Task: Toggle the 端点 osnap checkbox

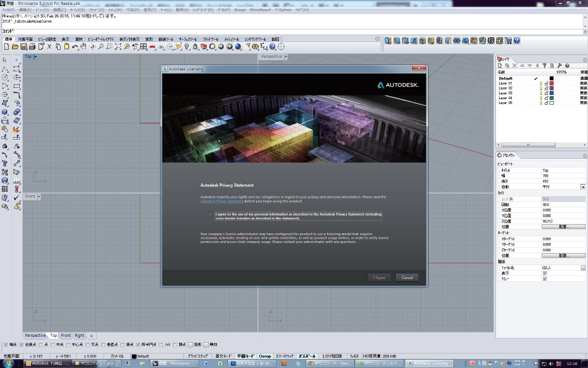Action: 5,345
